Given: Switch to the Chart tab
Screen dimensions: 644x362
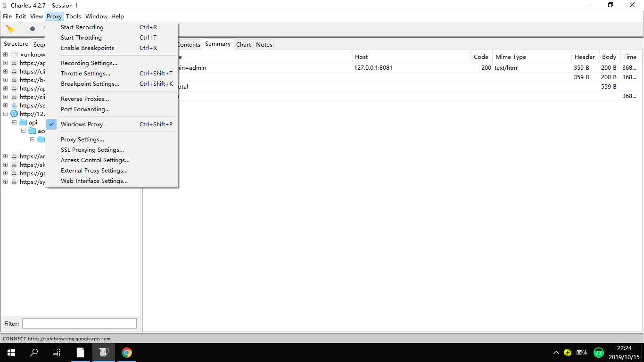Looking at the screenshot, I should [x=243, y=44].
